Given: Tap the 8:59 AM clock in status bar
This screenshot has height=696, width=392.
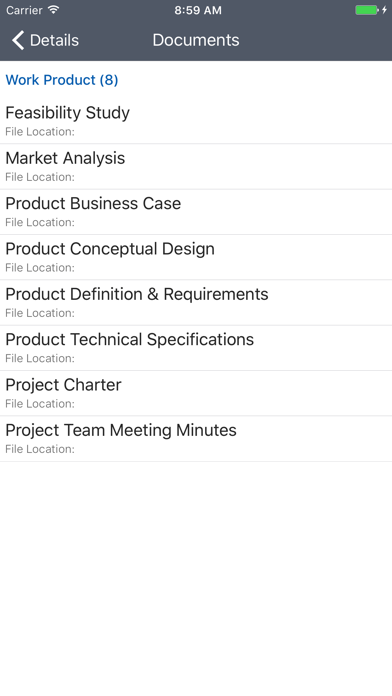Looking at the screenshot, I should pos(198,10).
